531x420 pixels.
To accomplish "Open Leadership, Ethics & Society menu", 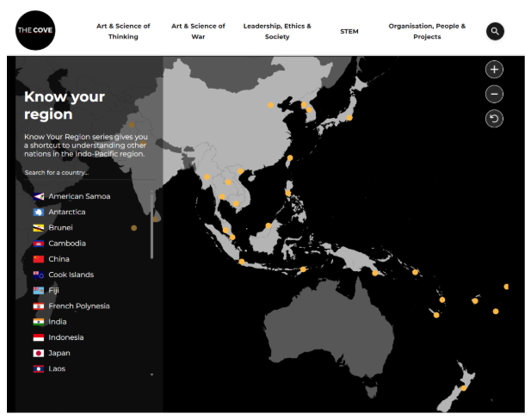I will click(x=277, y=31).
